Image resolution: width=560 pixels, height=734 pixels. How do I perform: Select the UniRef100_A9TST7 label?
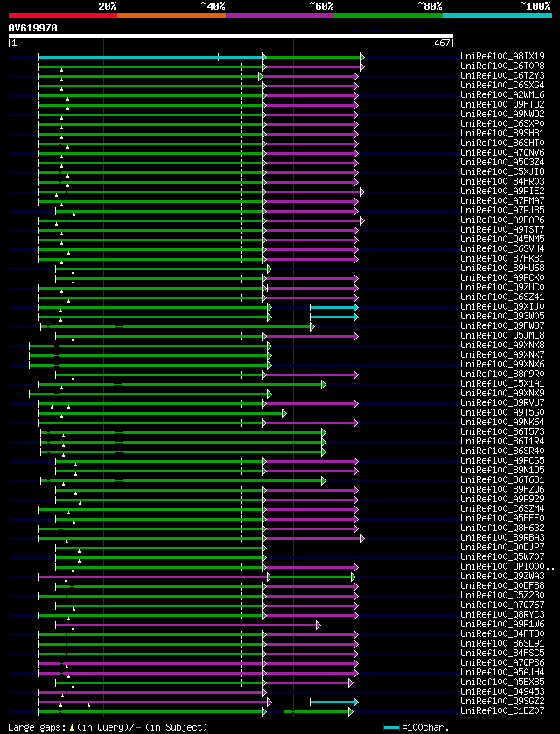(x=502, y=229)
